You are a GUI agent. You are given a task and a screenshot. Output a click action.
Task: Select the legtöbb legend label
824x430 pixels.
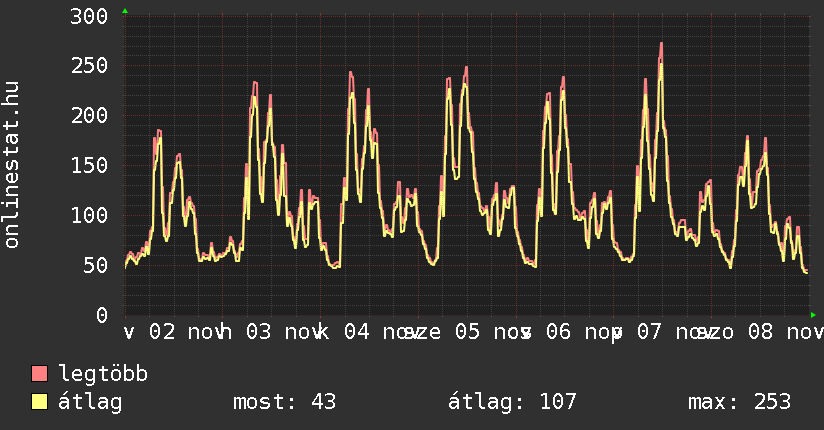pyautogui.click(x=103, y=374)
